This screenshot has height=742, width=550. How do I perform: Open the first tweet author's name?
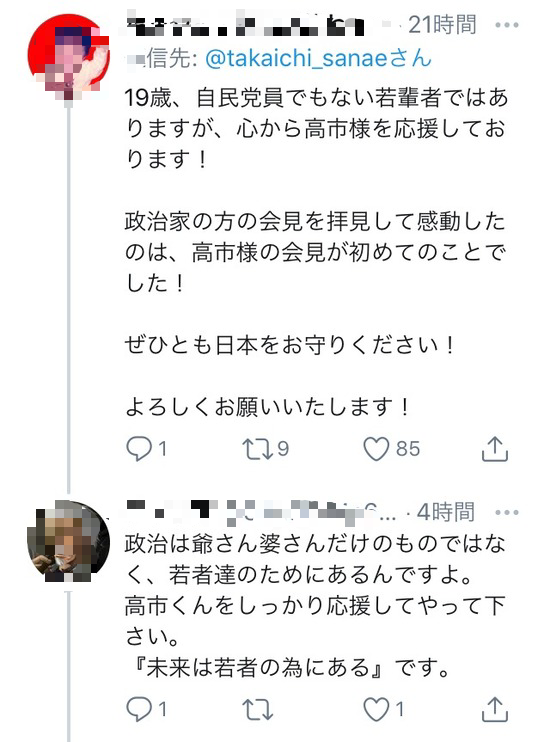point(246,26)
